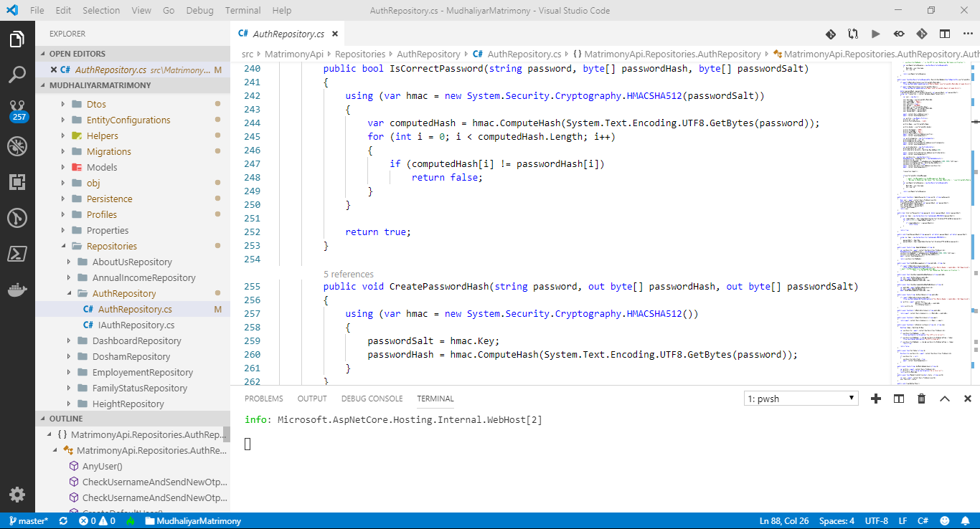Change indentation via Spaces: 4

click(x=837, y=521)
